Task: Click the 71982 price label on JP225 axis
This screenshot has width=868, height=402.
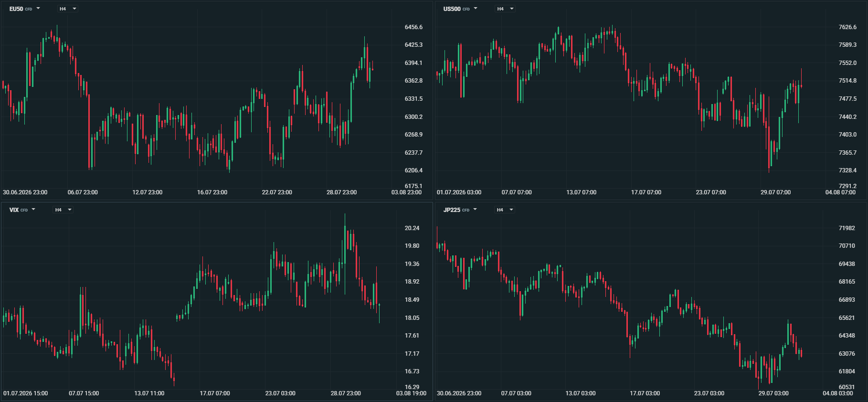Action: point(847,228)
